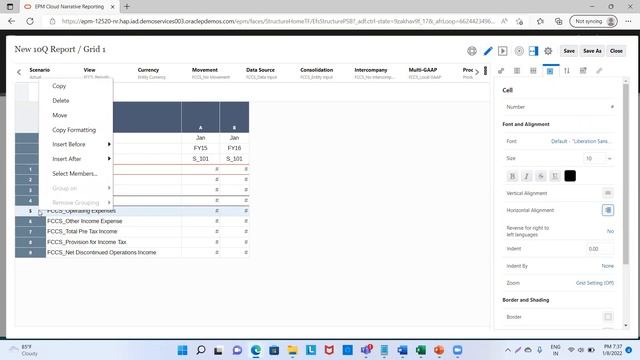Open the Vertical Alignment selector
This screenshot has width=640, height=360.
pyautogui.click(x=608, y=193)
